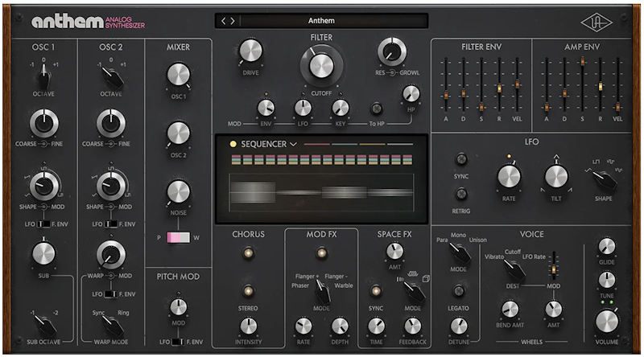
Task: Click the mod wheel DEST selector switch
Action: pyautogui.click(x=514, y=269)
